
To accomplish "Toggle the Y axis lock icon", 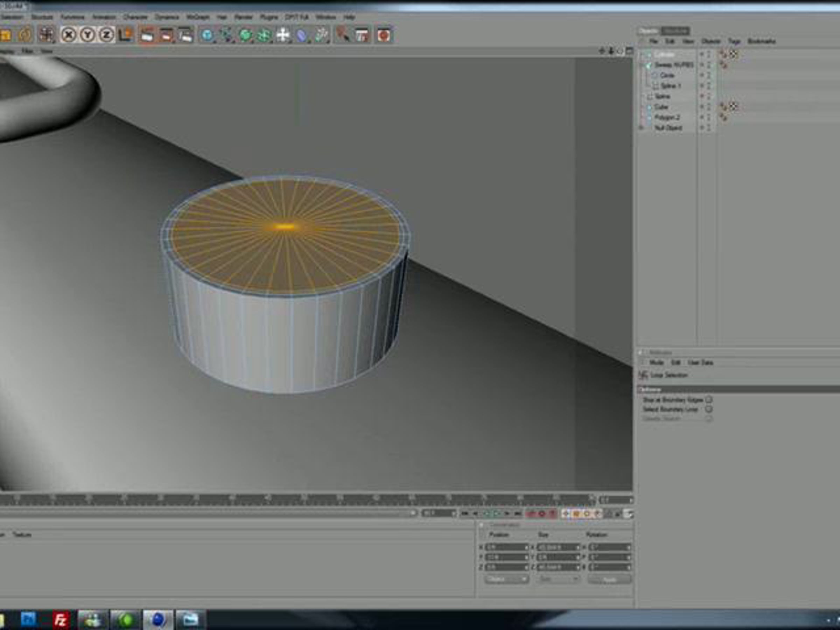I will click(88, 35).
